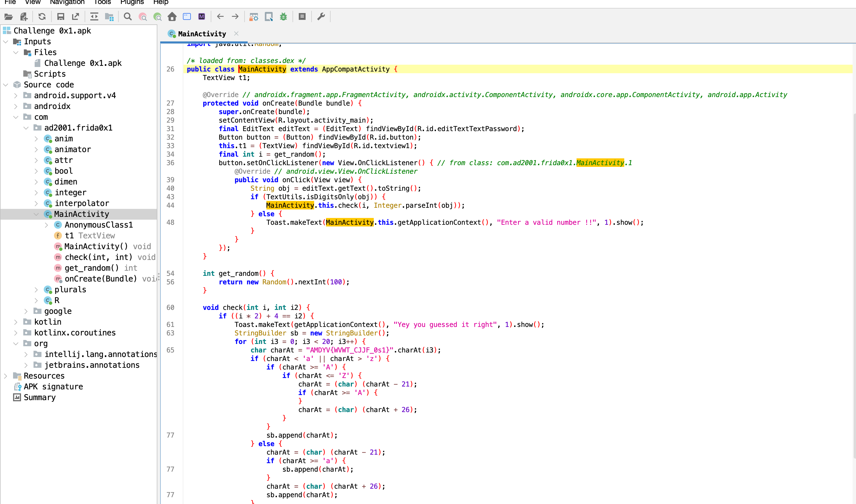Click the reload files icon
This screenshot has width=856, height=504.
[42, 17]
